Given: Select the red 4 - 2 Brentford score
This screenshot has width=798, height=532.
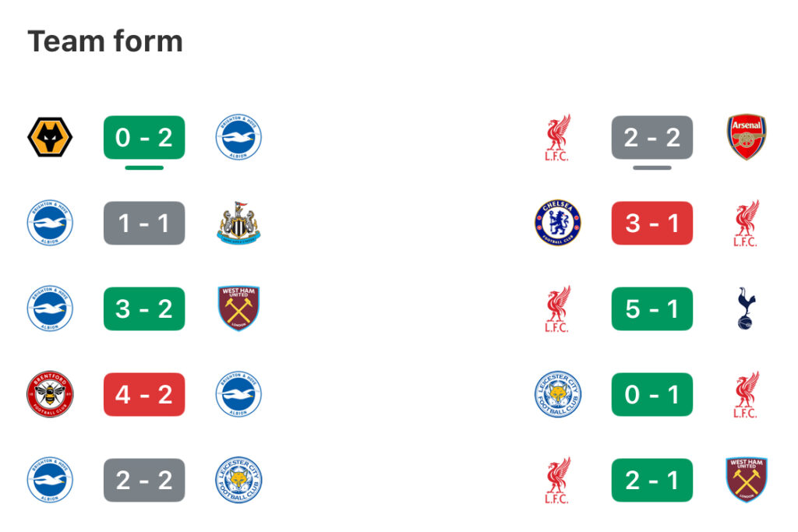Looking at the screenshot, I should (144, 395).
